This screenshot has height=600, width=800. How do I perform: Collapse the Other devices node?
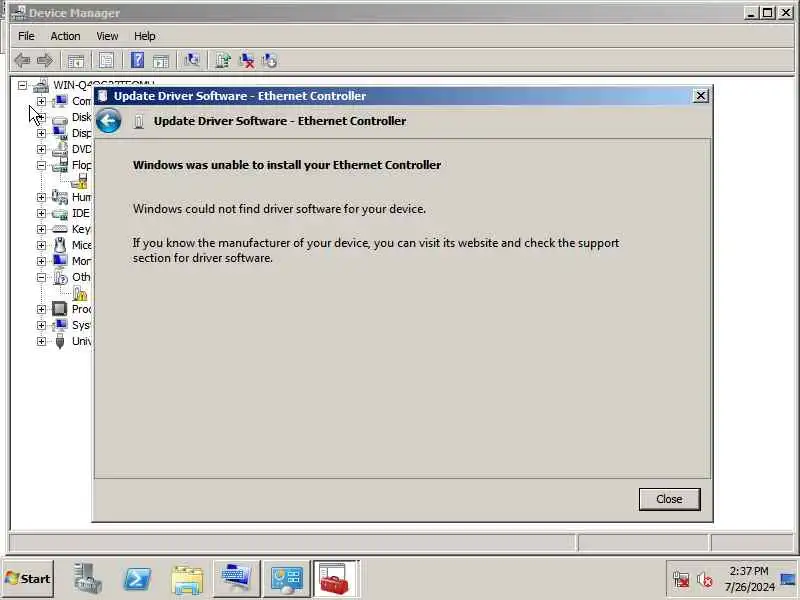[41, 277]
